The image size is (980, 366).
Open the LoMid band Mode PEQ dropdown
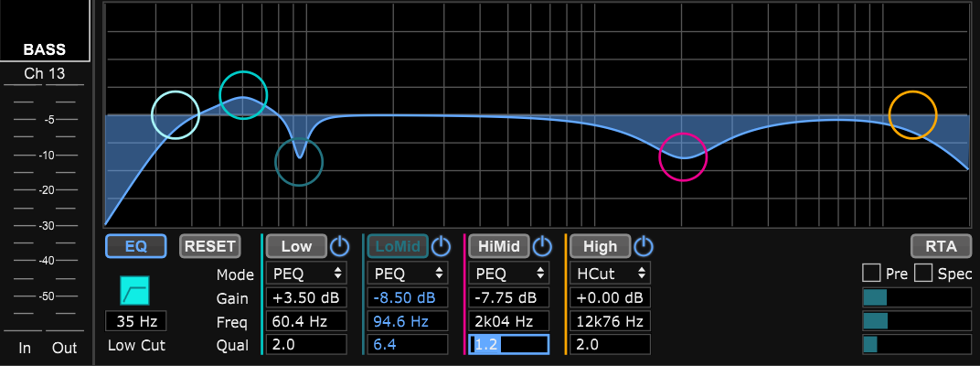(x=408, y=273)
